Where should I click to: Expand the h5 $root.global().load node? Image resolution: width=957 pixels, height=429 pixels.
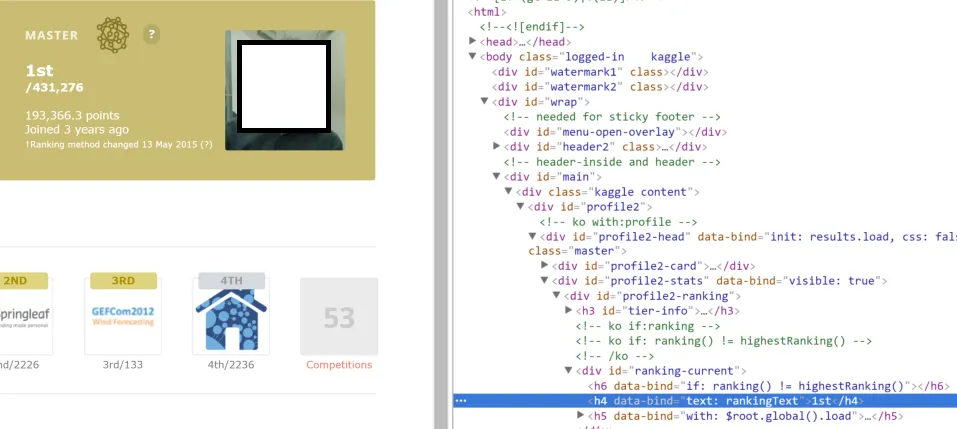[580, 415]
